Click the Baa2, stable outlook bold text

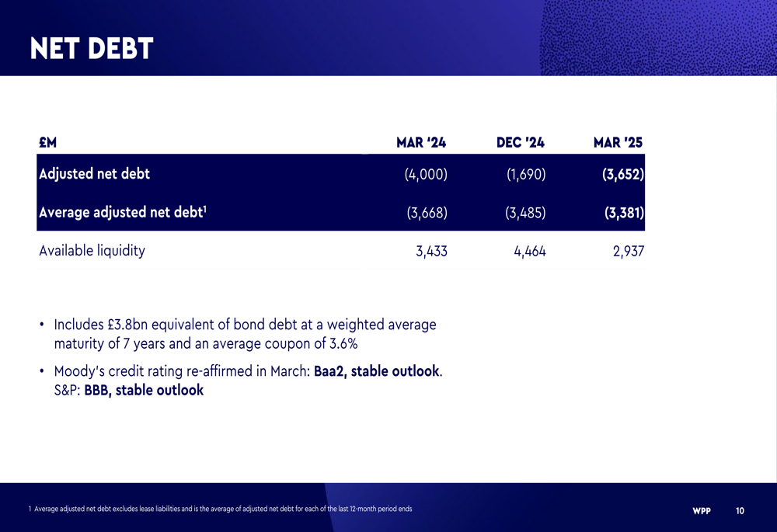tap(377, 371)
